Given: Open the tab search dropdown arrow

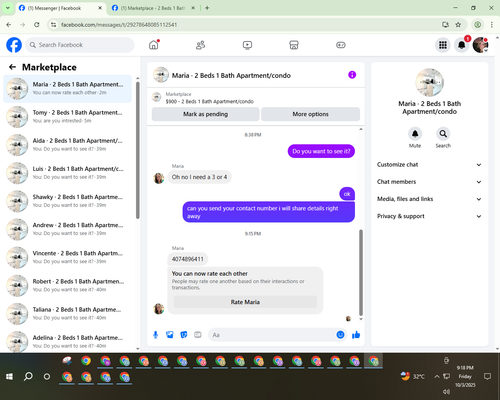Looking at the screenshot, I should 8,8.
